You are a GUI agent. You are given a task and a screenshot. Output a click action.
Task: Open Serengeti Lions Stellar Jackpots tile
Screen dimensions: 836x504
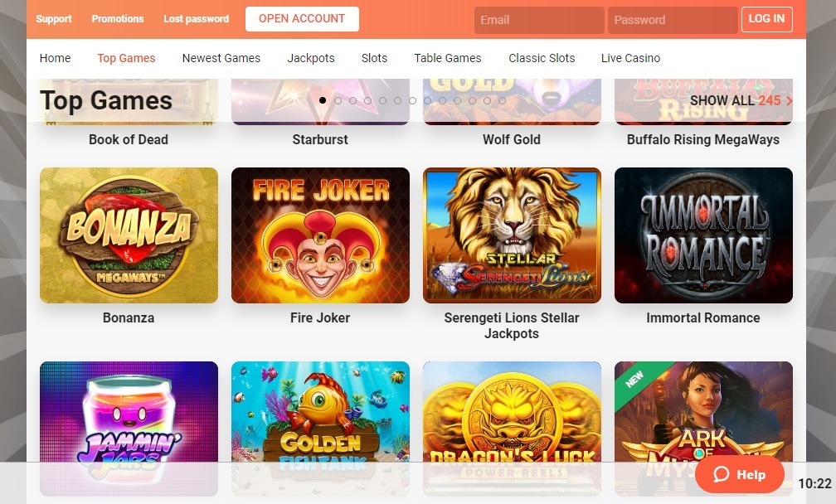[512, 235]
